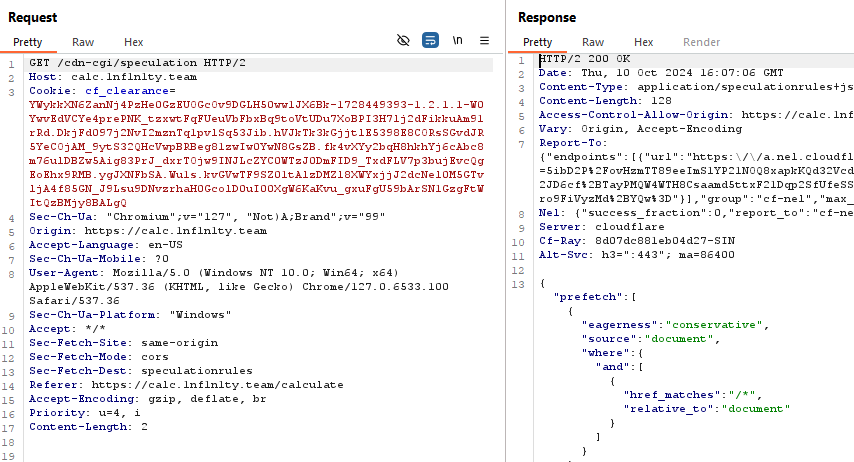Open the Request Hex tab
The image size is (854, 462).
point(134,42)
